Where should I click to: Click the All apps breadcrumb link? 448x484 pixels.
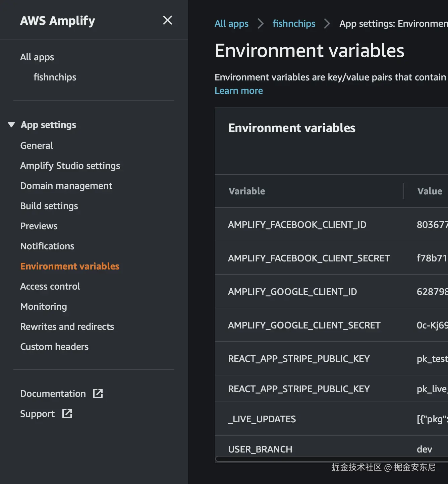point(231,23)
